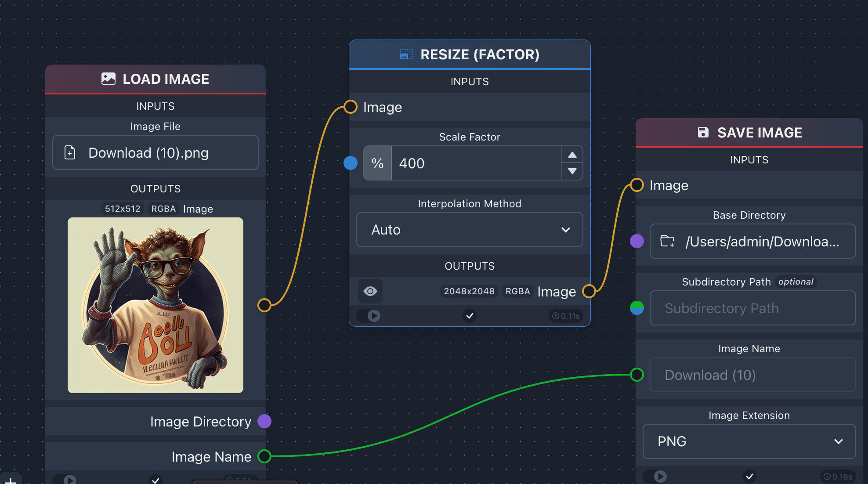
Task: Click the checkmark status on Resize node
Action: pyautogui.click(x=470, y=316)
